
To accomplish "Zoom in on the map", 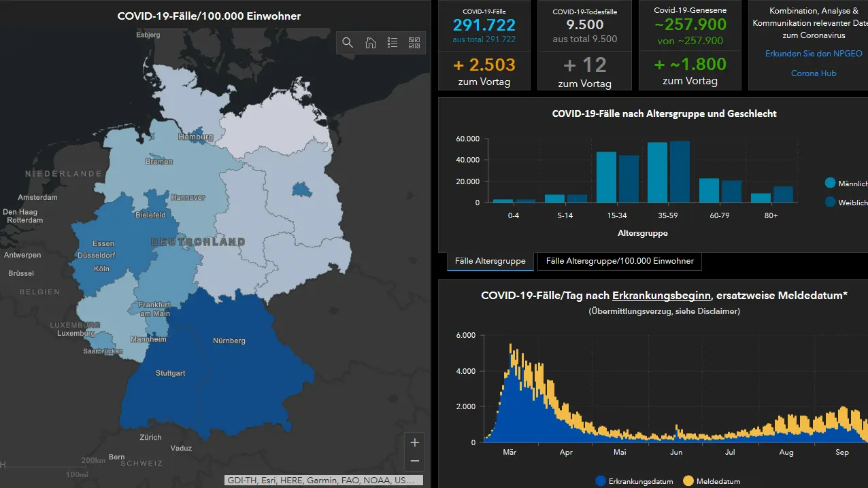I will click(x=415, y=442).
